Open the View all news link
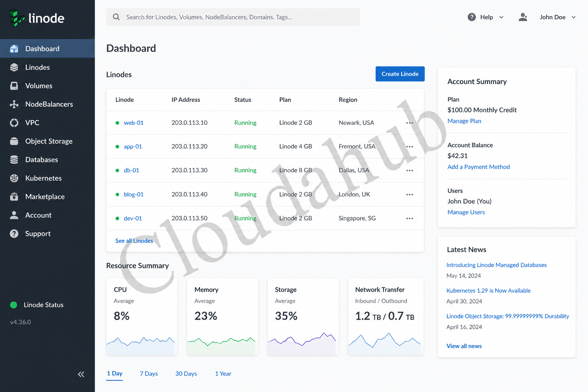The image size is (588, 392). click(x=464, y=346)
